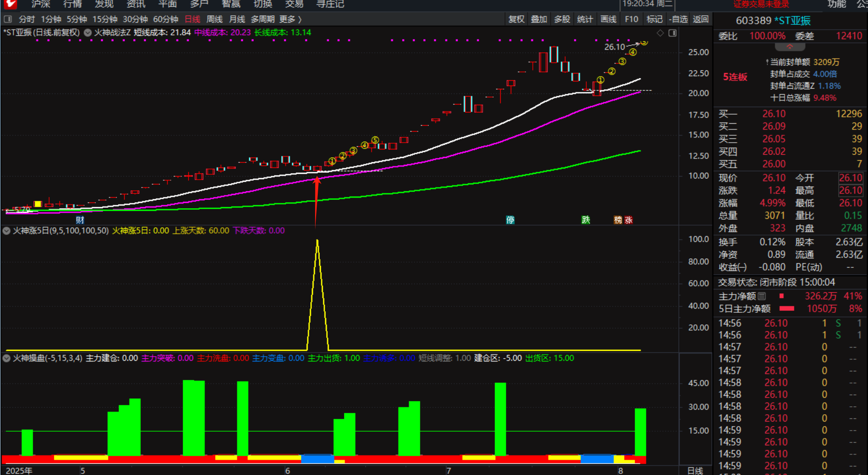Toggle the left sidebar panel icon
868x475 pixels.
8,20
